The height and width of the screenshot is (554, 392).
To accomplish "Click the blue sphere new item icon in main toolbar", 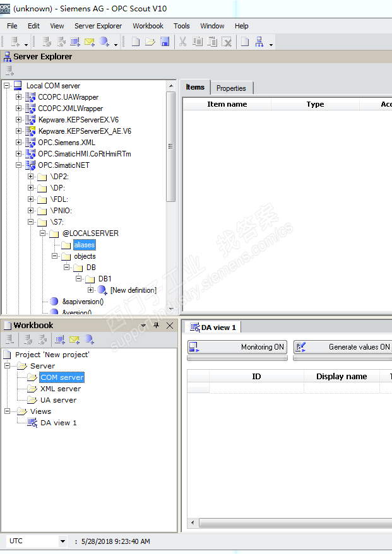I will tap(104, 42).
